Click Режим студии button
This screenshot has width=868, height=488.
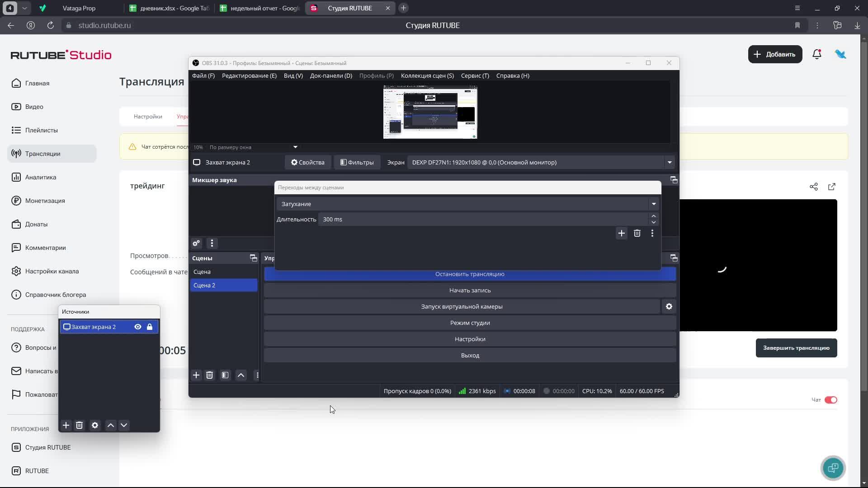[x=470, y=323]
